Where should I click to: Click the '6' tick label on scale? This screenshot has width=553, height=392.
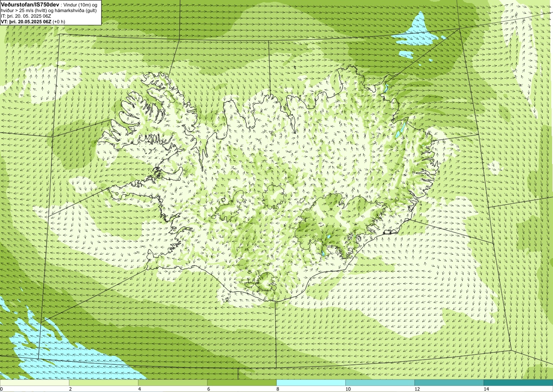click(209, 389)
